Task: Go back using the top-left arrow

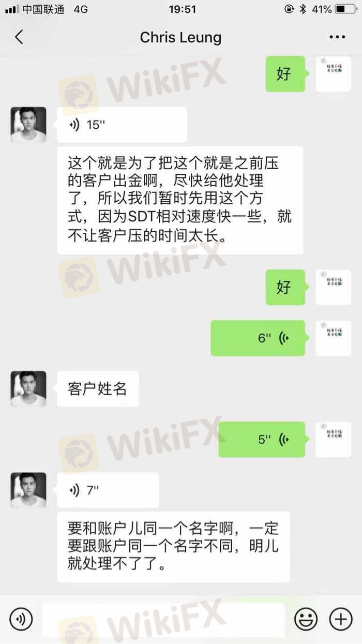Action: tap(19, 37)
